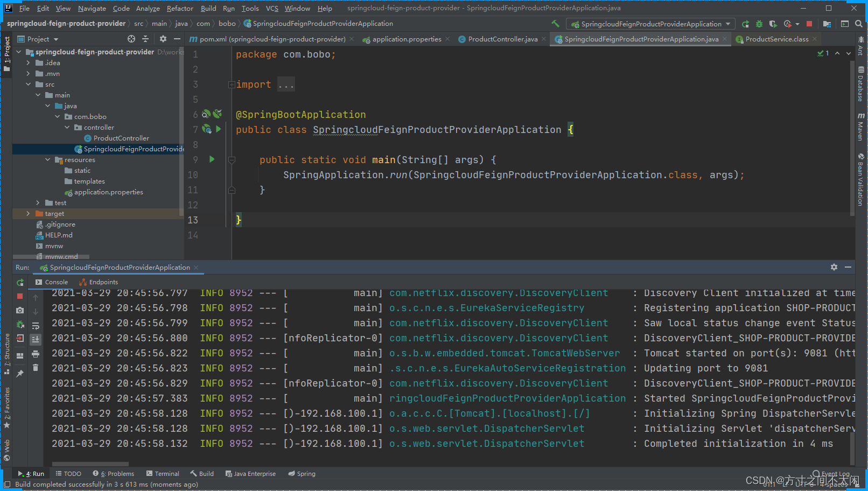Open Endpoints tab in Run panel
Image resolution: width=868 pixels, height=491 pixels.
[98, 282]
